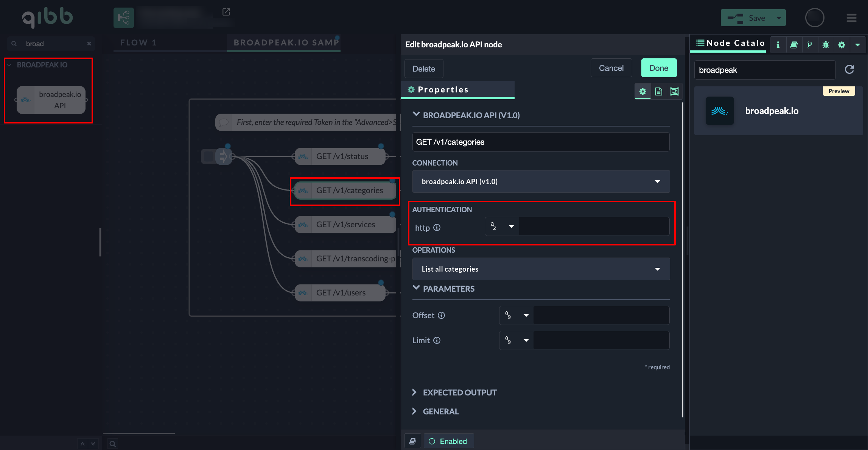The width and height of the screenshot is (868, 450).
Task: Click the sidebar info icon
Action: (x=778, y=45)
